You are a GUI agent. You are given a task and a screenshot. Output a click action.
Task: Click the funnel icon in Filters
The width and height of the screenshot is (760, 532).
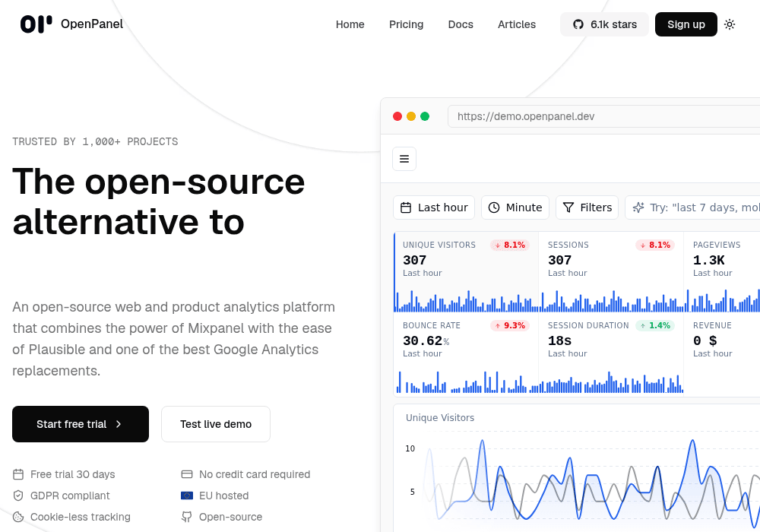(568, 207)
